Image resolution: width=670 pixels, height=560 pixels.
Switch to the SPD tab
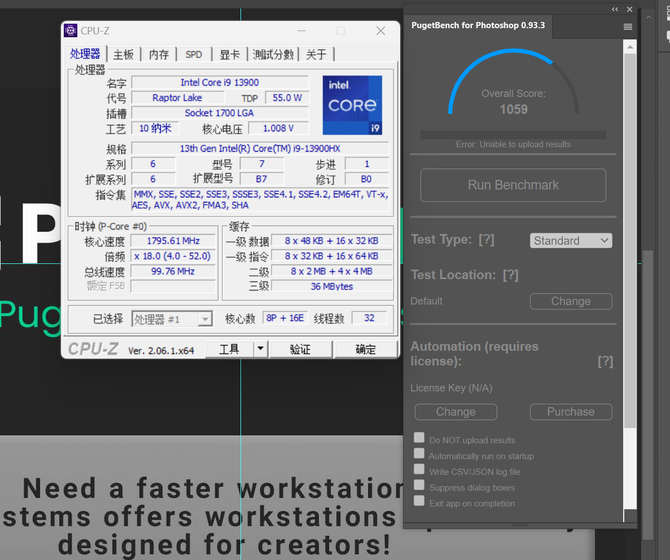[x=194, y=55]
